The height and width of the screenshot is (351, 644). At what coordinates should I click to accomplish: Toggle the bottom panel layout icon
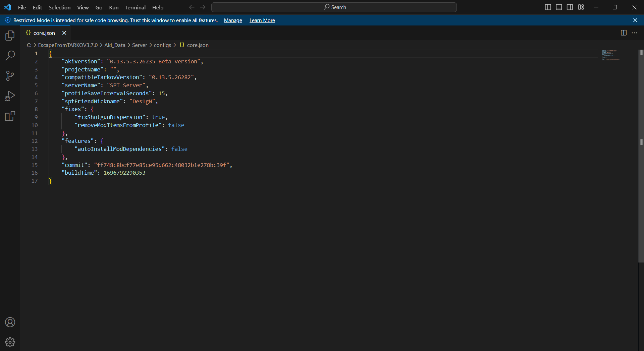559,7
